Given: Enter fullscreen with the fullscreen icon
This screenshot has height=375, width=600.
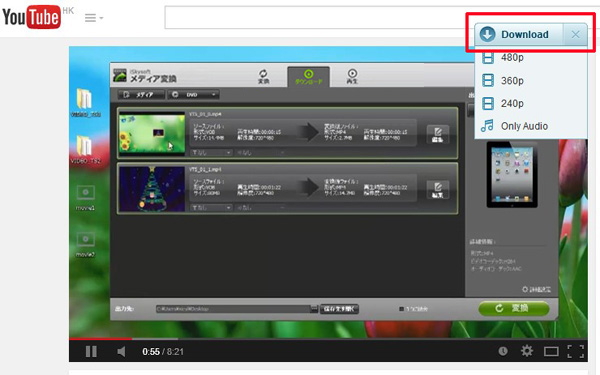Looking at the screenshot, I should (576, 351).
